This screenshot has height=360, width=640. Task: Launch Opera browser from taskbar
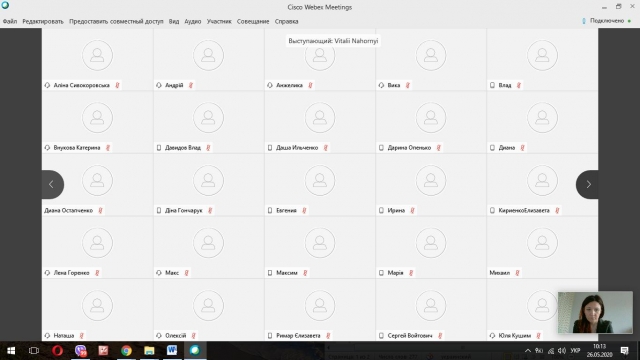[x=57, y=351]
